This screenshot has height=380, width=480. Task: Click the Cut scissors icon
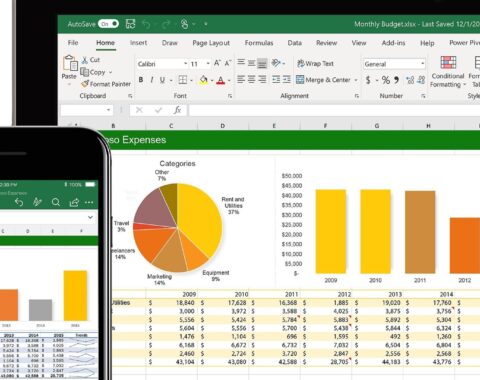coord(85,60)
